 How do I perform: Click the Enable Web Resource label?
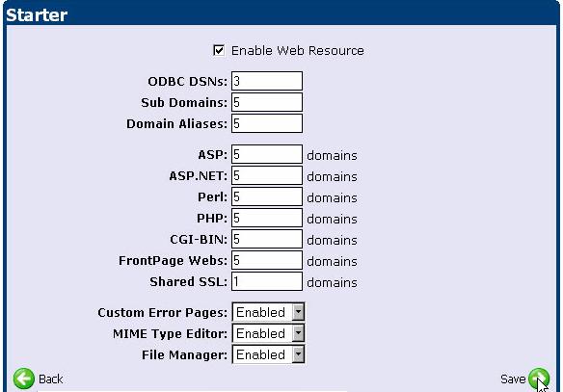point(298,51)
